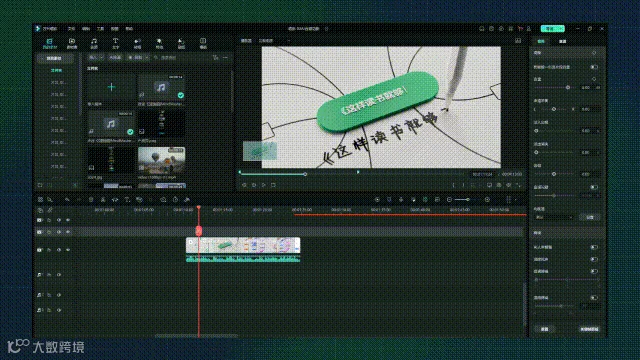Expand the Import dropdown in media panel
This screenshot has height=360, width=640.
tap(96, 58)
